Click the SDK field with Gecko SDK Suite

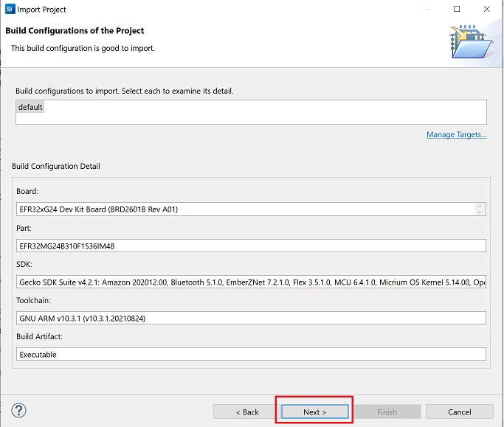(251, 282)
